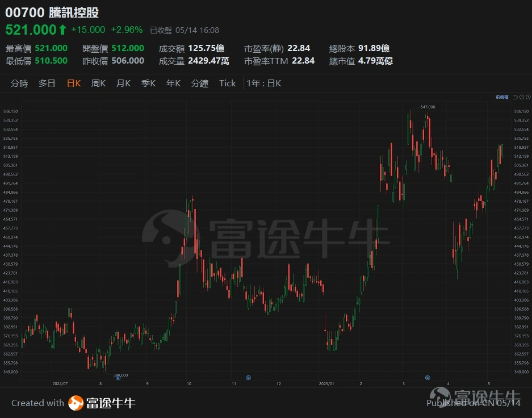The width and height of the screenshot is (532, 418).
Task: Click the current price 521.000
Action: click(31, 30)
